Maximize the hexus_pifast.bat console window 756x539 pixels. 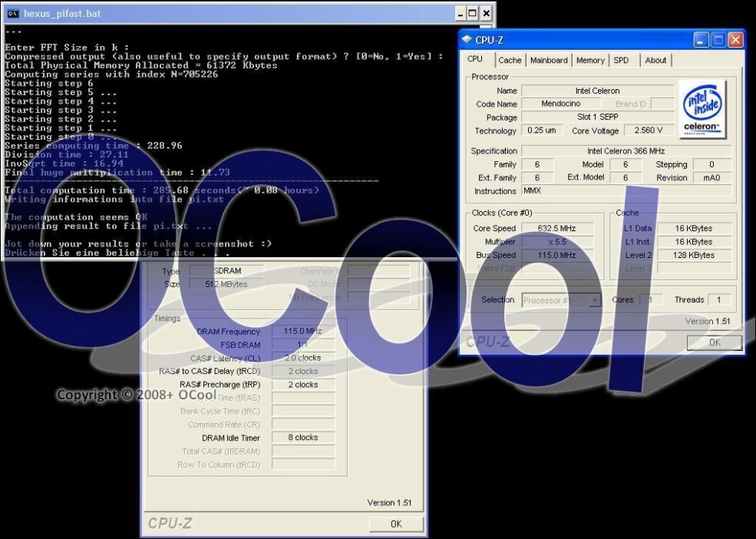pyautogui.click(x=473, y=14)
